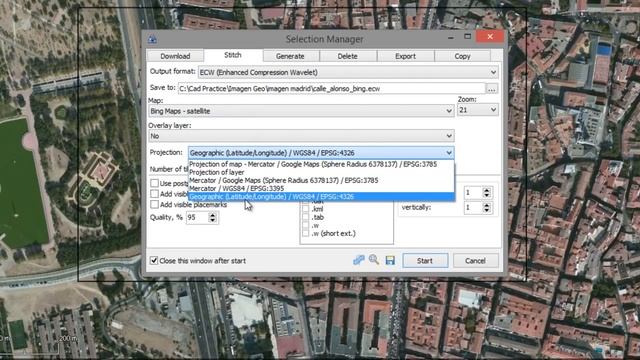Viewport: 640px width, 360px height.
Task: Open the Zoom 21 dropdown
Action: click(x=478, y=110)
